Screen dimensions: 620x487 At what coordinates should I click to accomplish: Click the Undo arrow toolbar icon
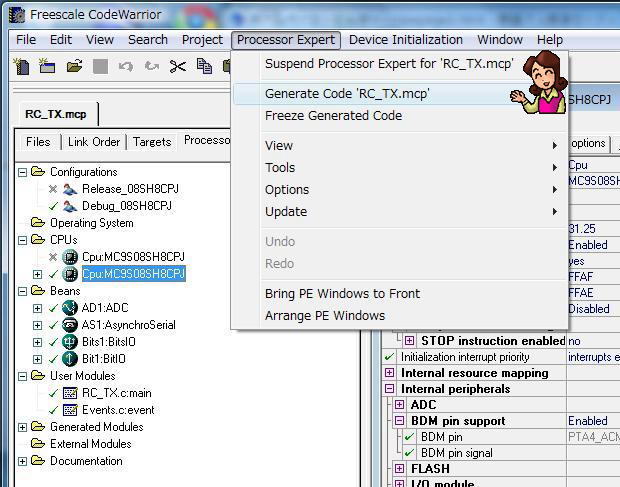pyautogui.click(x=126, y=66)
